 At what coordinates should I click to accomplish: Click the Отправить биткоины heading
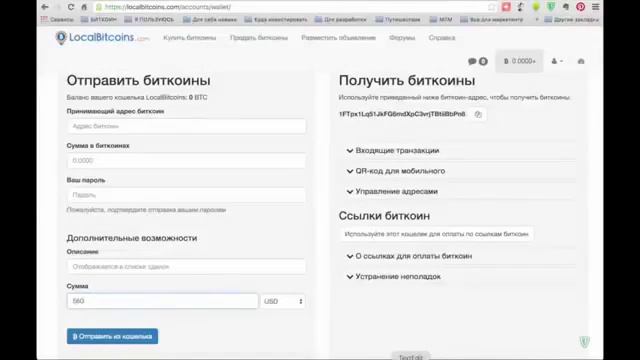[x=138, y=80]
